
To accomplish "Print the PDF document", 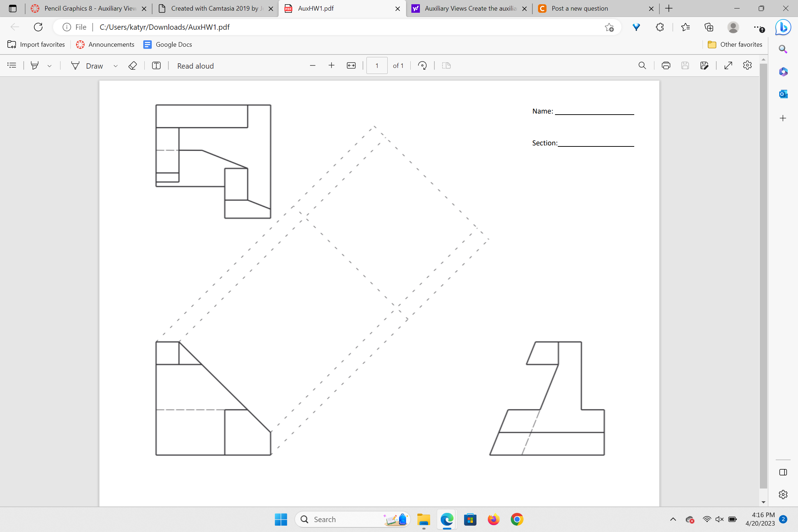I will click(666, 66).
